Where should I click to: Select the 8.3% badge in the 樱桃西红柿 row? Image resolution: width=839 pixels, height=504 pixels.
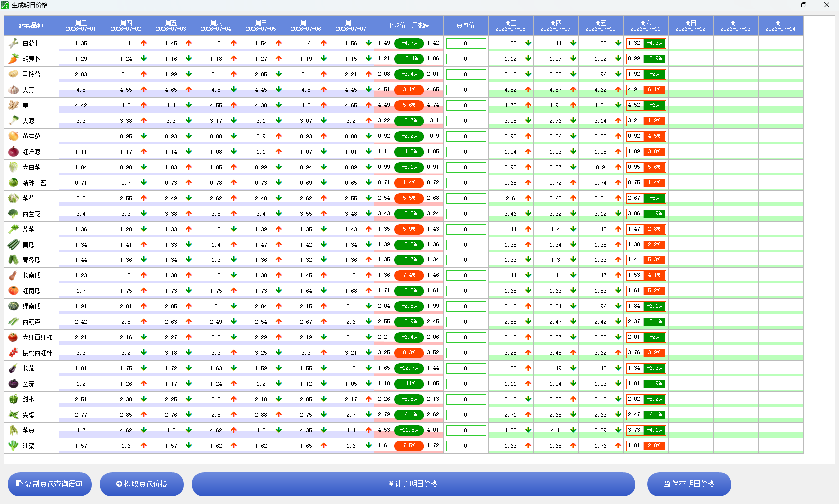pyautogui.click(x=409, y=353)
